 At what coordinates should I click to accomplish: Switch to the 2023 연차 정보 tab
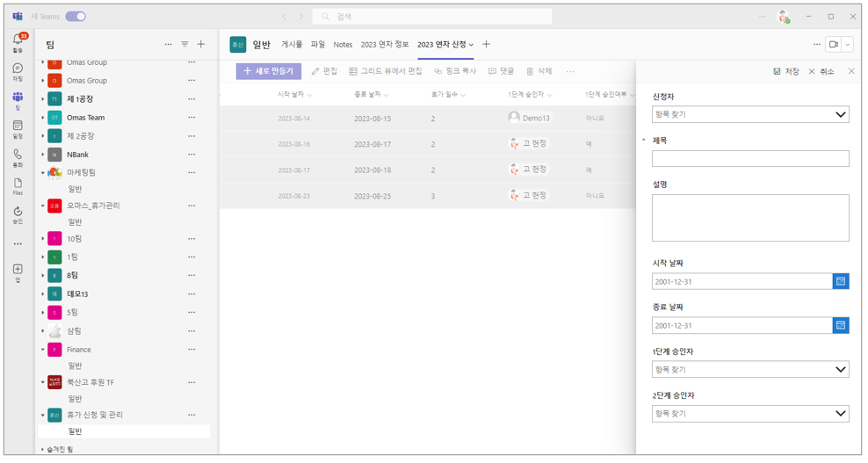[x=385, y=44]
